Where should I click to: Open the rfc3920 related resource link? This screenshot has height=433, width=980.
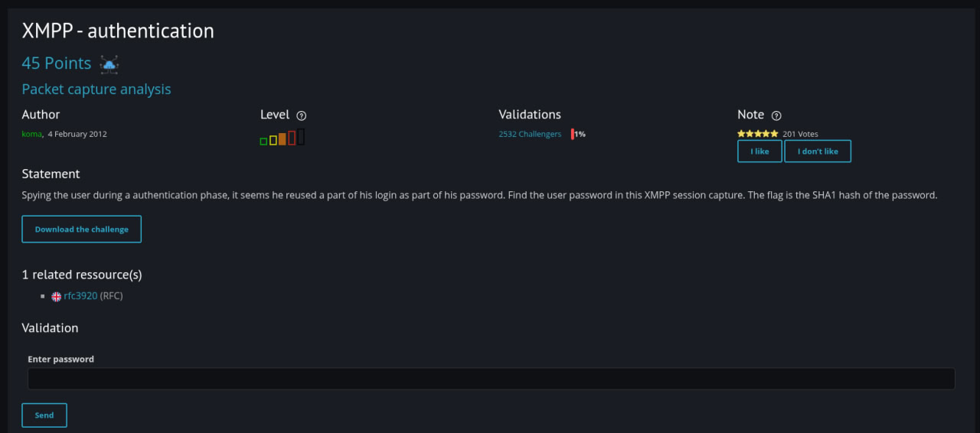80,296
